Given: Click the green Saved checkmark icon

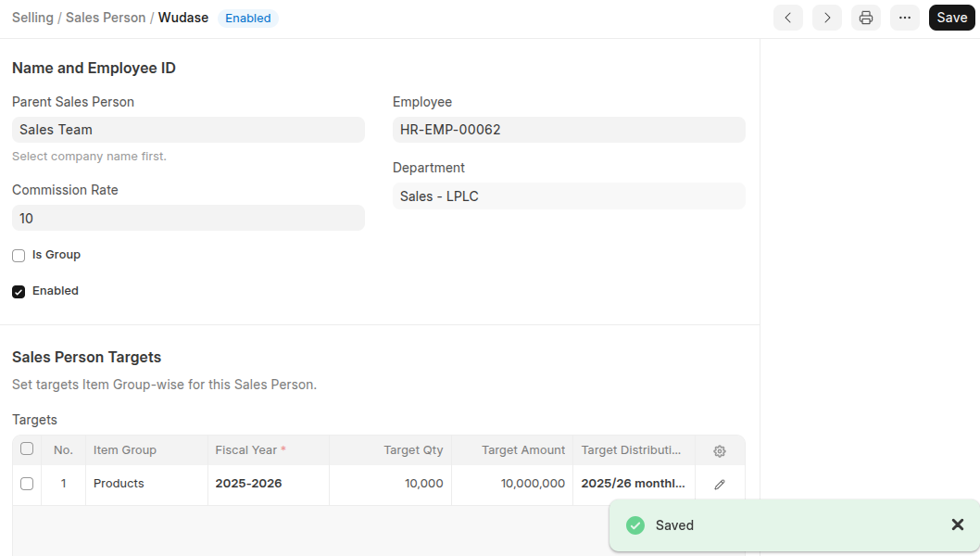Looking at the screenshot, I should [x=635, y=525].
